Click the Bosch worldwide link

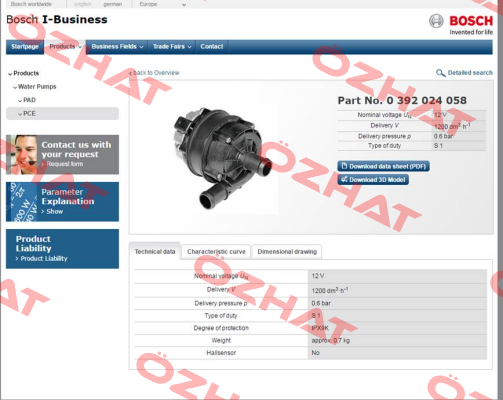pos(31,4)
